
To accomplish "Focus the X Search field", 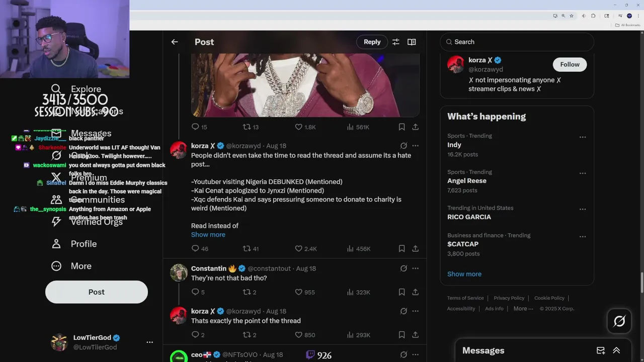I will [x=517, y=42].
